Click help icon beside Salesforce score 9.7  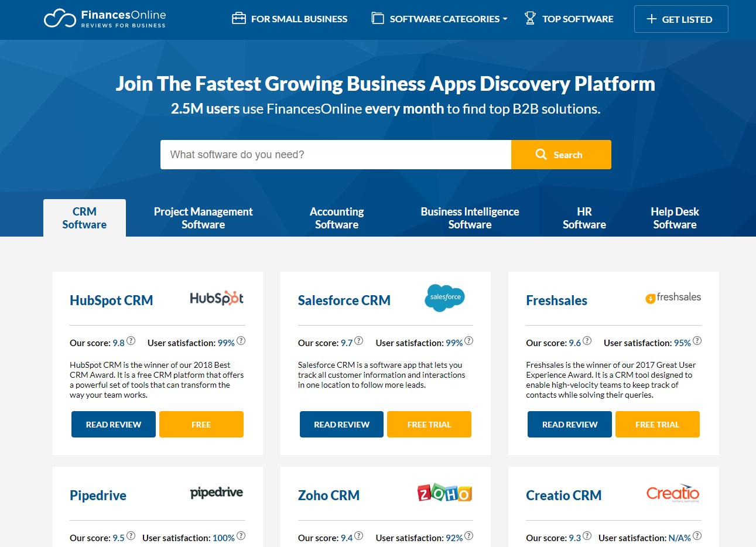click(359, 341)
